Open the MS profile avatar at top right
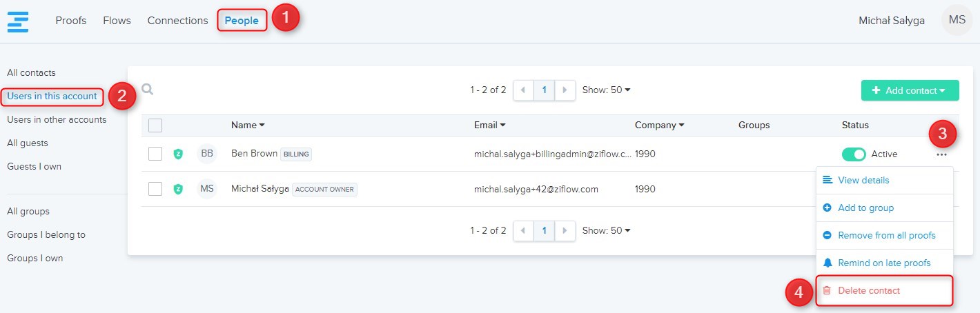The height and width of the screenshot is (313, 980). tap(957, 21)
